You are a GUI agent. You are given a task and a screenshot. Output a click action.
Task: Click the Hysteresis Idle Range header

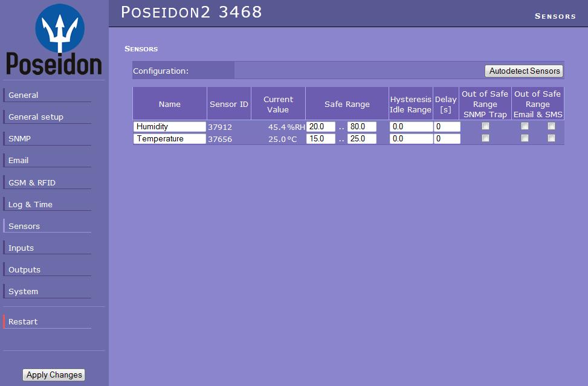tap(410, 104)
